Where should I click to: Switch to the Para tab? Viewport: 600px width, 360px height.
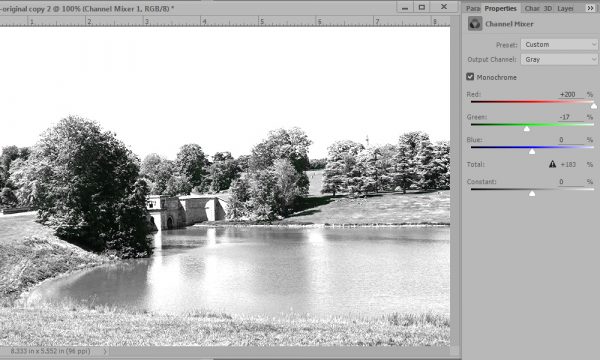coord(473,8)
